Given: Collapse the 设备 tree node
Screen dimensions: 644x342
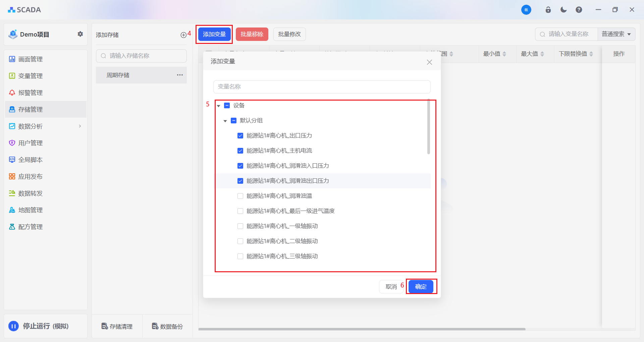Looking at the screenshot, I should click(x=219, y=106).
